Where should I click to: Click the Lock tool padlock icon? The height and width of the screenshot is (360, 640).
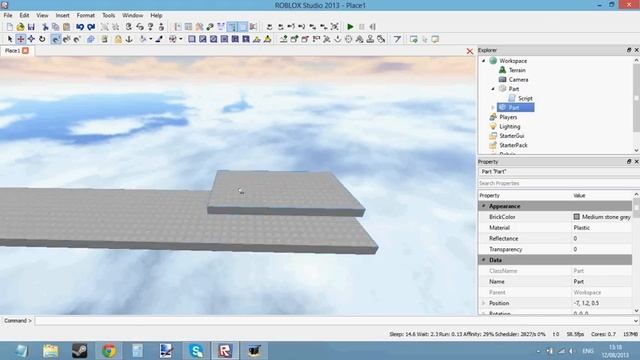pos(118,39)
